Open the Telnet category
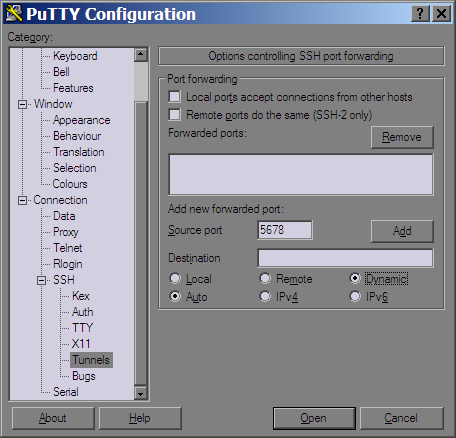Screen dimensions: 456x438 click(68, 248)
